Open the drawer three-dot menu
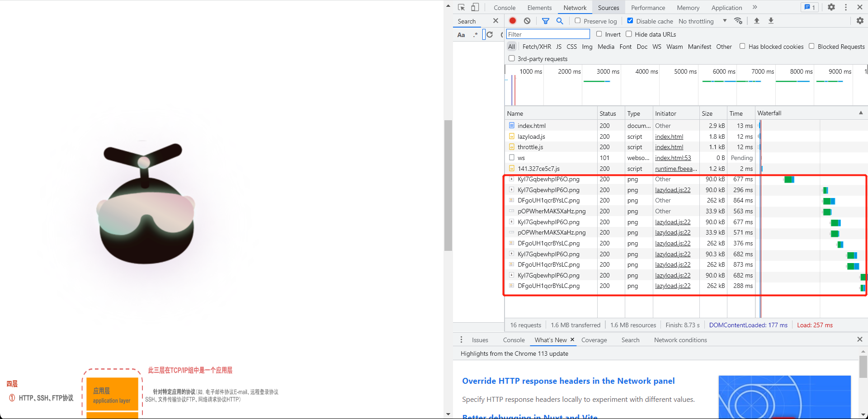 point(461,339)
